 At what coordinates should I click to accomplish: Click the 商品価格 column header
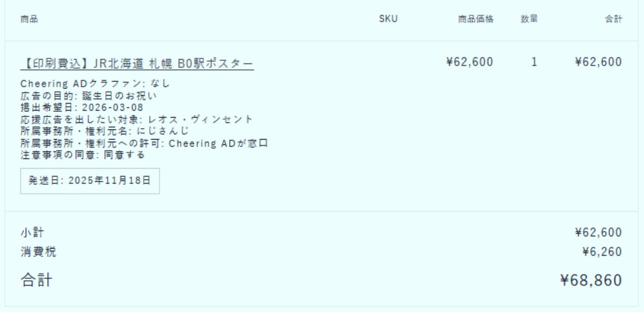475,19
